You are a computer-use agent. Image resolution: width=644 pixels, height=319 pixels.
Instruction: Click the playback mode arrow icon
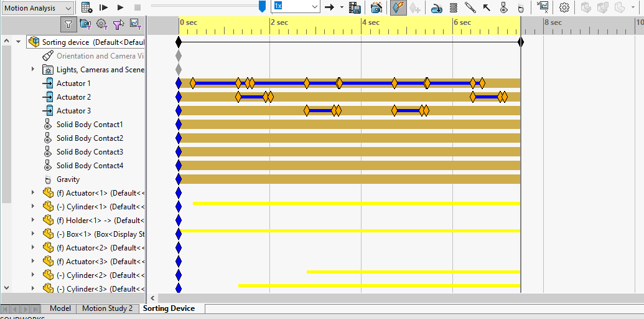[x=329, y=7]
